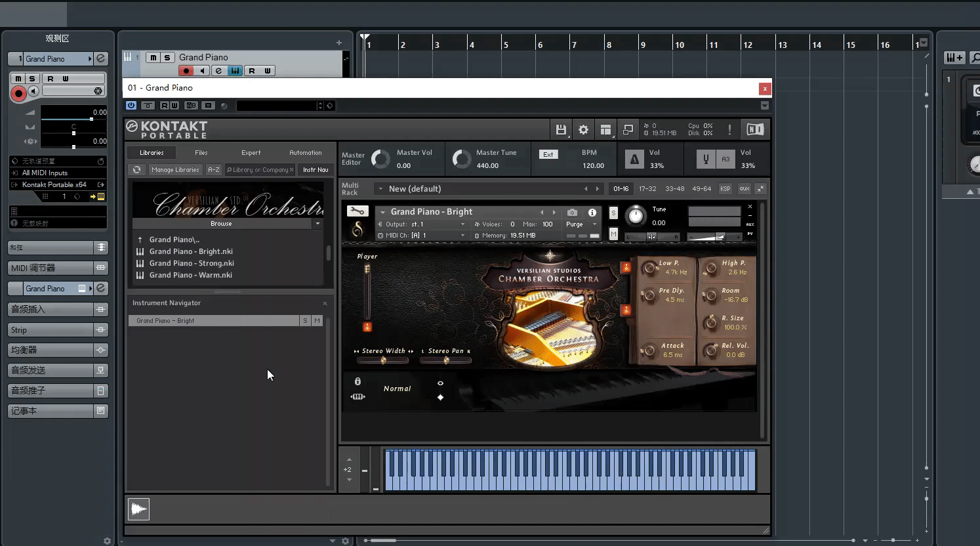Screen dimensions: 980x546
Task: Toggle plugin power bypass button
Action: pyautogui.click(x=131, y=106)
